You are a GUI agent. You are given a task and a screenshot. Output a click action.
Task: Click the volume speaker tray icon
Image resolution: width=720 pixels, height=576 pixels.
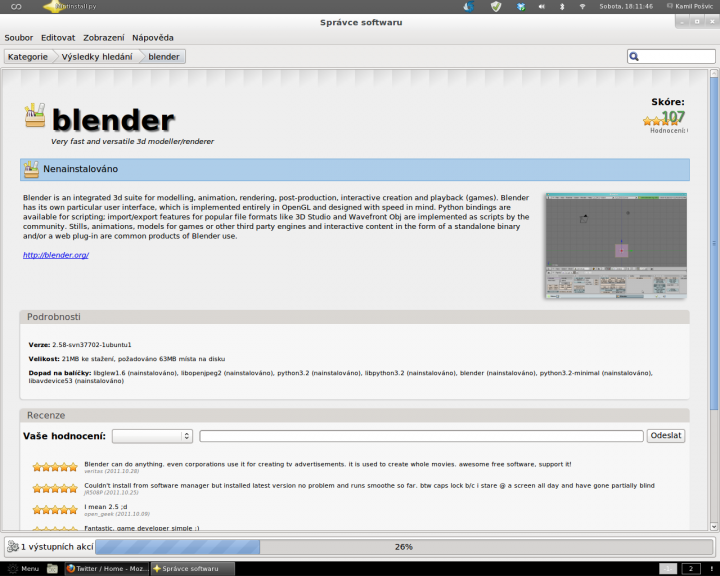pyautogui.click(x=542, y=6)
